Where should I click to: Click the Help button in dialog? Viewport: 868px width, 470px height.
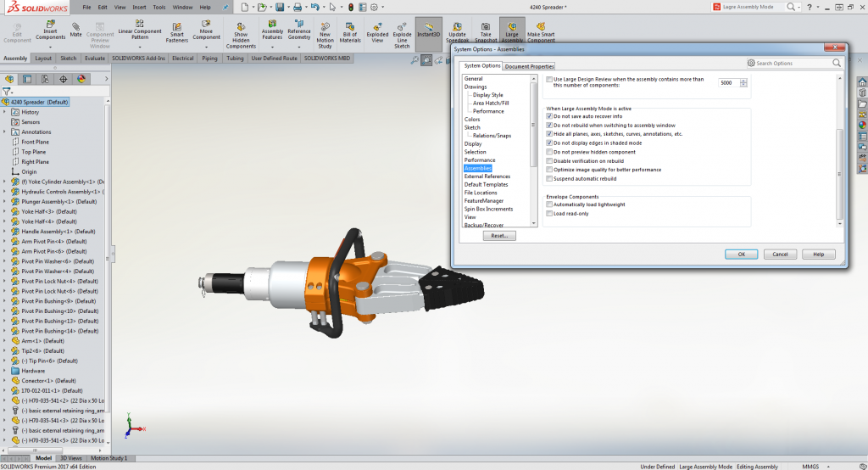tap(818, 254)
